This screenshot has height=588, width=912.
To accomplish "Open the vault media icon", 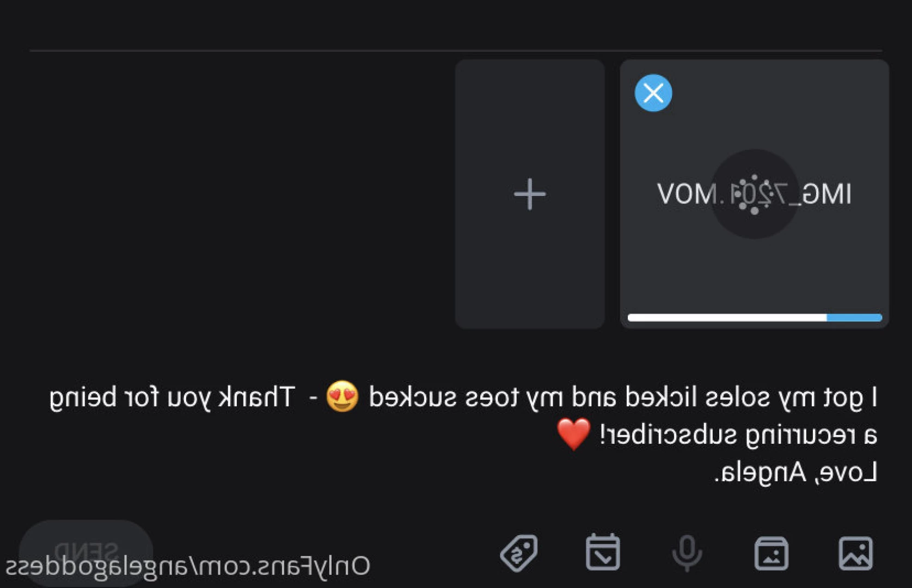I will (x=772, y=553).
